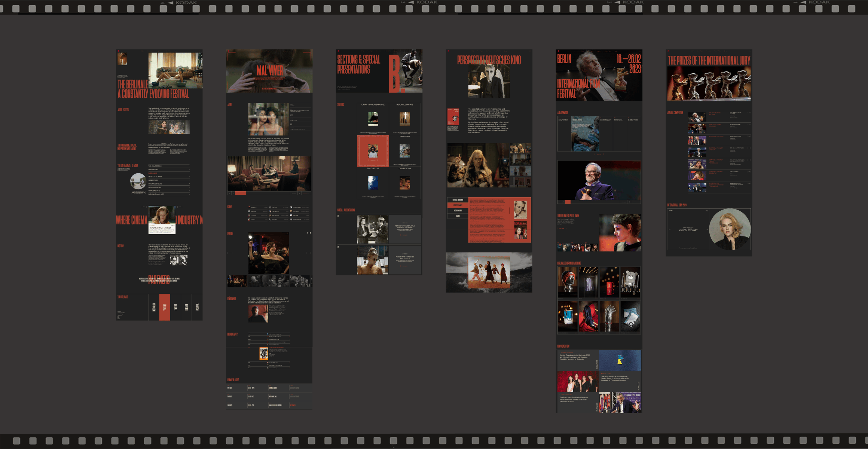868x449 pixels.
Task: Click Facebook block in first page footer
Action: (x=197, y=307)
